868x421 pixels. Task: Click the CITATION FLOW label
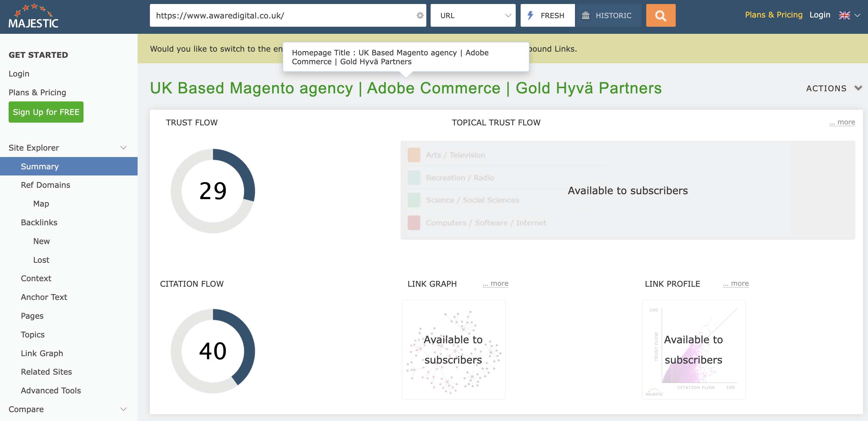click(191, 284)
